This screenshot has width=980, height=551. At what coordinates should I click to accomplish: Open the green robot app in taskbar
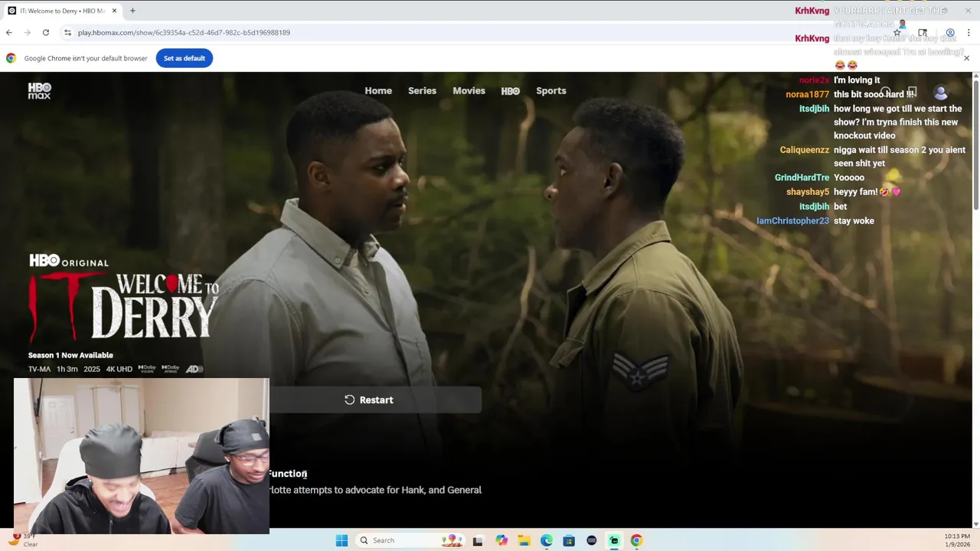(614, 540)
